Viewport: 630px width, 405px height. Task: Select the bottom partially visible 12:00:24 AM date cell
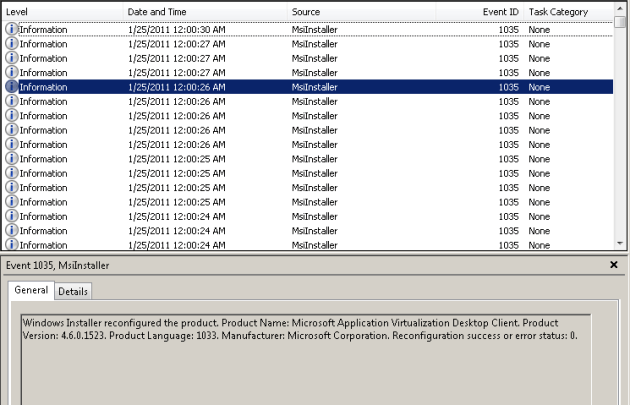177,245
